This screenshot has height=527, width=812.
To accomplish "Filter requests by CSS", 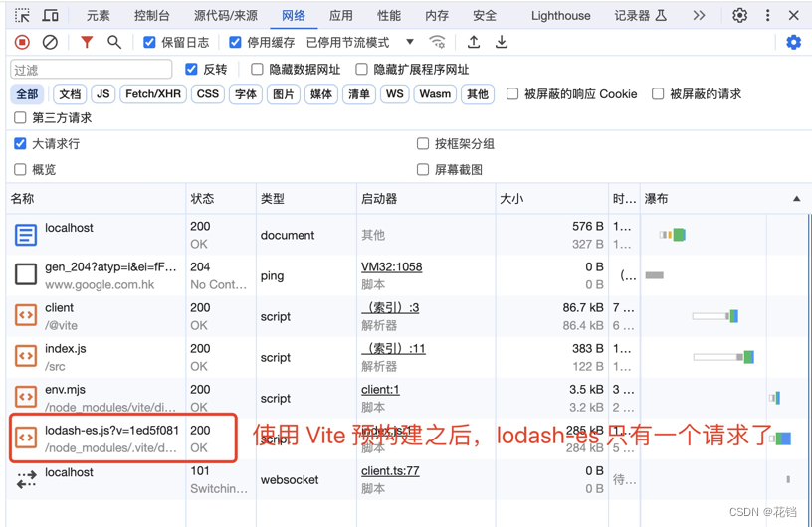I will 208,94.
